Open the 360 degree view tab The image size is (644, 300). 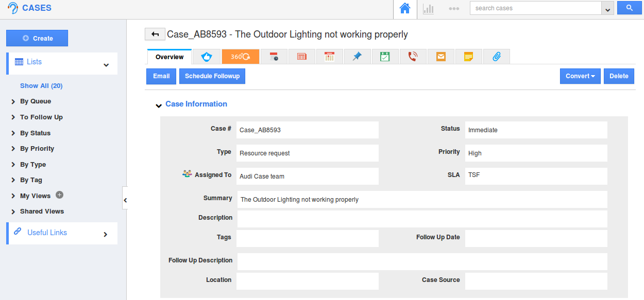pyautogui.click(x=240, y=57)
